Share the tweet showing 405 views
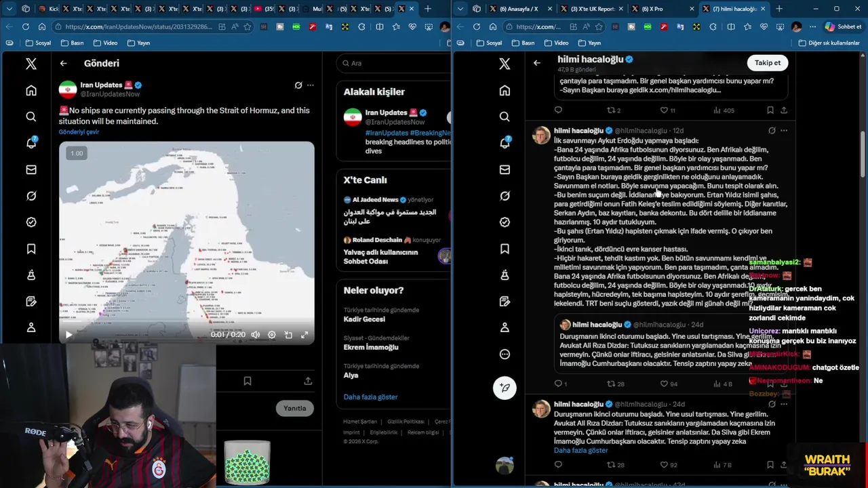 [784, 110]
